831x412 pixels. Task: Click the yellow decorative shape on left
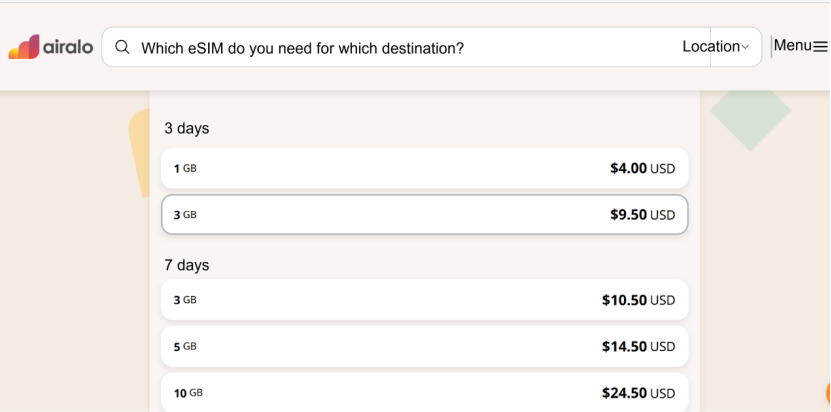(141, 150)
